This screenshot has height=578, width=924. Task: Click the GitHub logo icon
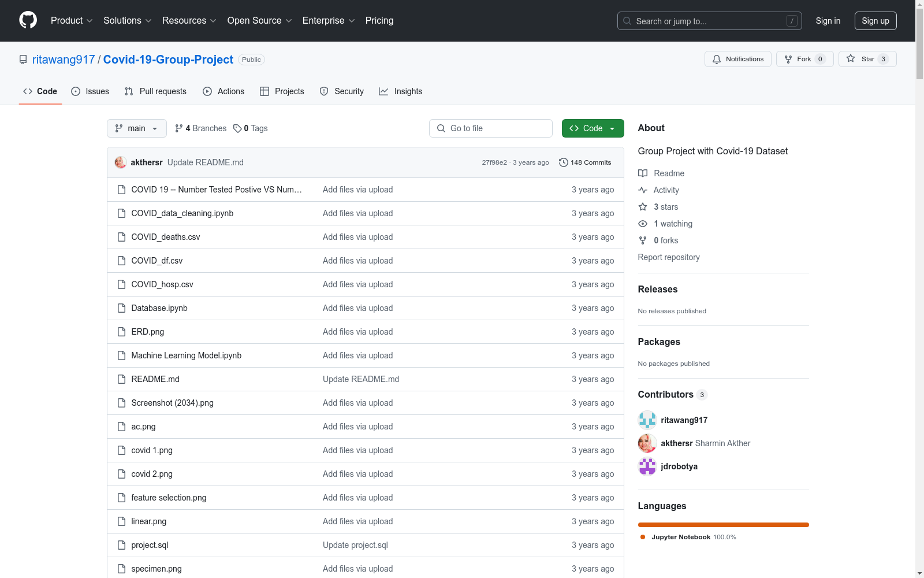28,20
